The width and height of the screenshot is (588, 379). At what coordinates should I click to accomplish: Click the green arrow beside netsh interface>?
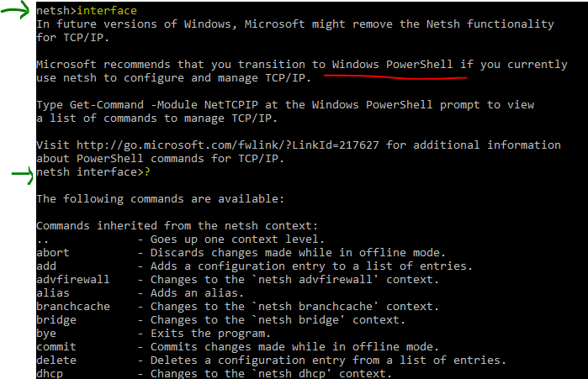coord(23,175)
